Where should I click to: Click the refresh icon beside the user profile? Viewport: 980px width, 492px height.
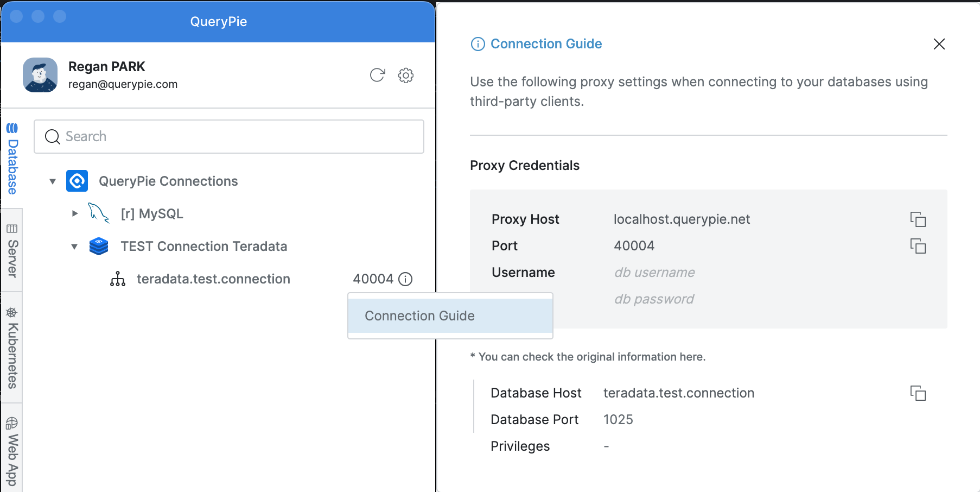(x=377, y=75)
